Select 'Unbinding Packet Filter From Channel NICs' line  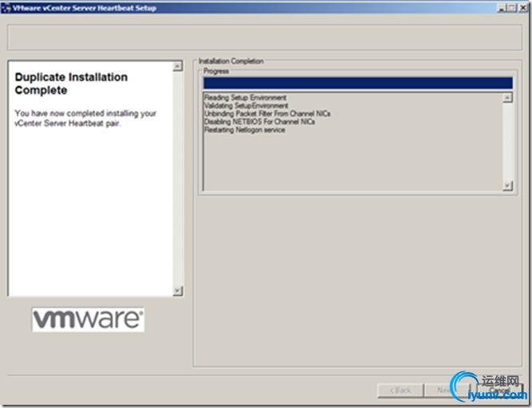pos(267,113)
